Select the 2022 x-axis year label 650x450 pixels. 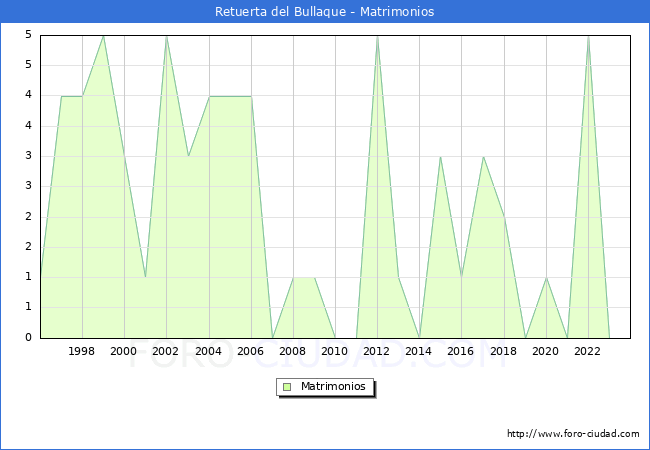click(588, 351)
